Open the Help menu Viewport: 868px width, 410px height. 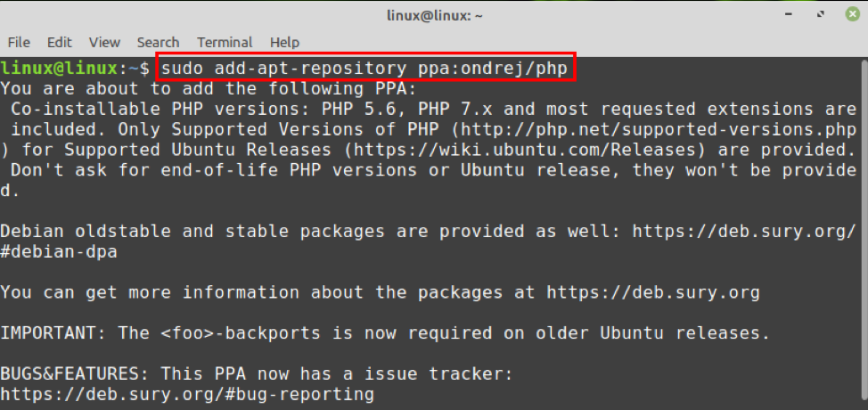pos(284,42)
